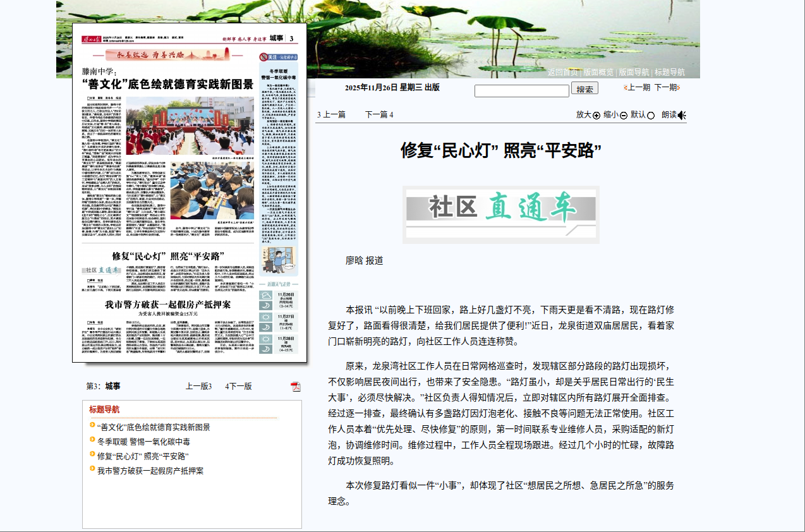Click the newspaper page 3 thumbnail
This screenshot has width=805, height=532.
click(x=190, y=193)
